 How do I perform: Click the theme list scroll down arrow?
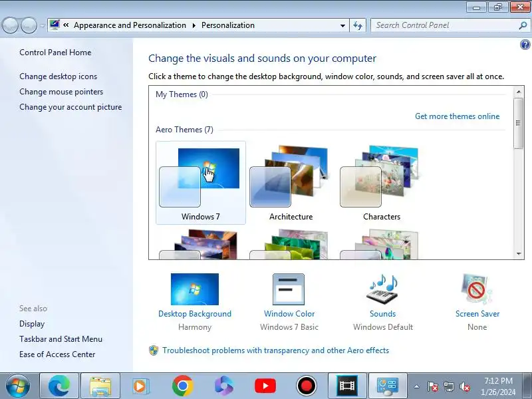coord(519,254)
